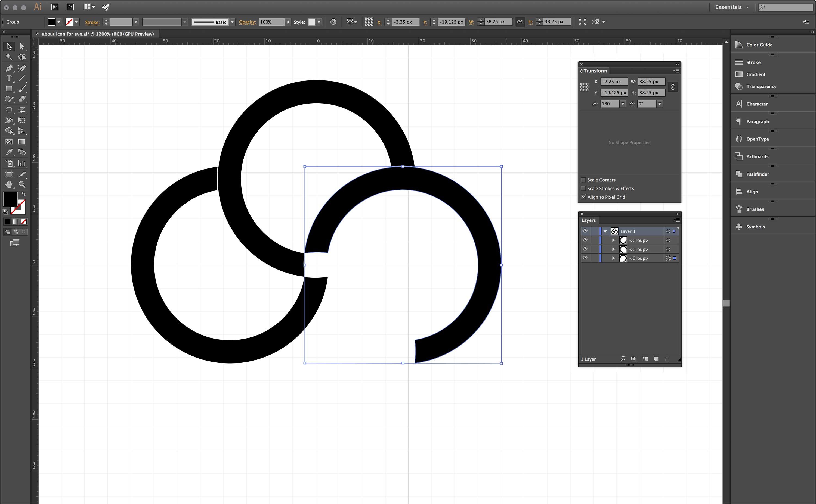This screenshot has height=504, width=816.
Task: Select the Pen tool
Action: pyautogui.click(x=9, y=68)
